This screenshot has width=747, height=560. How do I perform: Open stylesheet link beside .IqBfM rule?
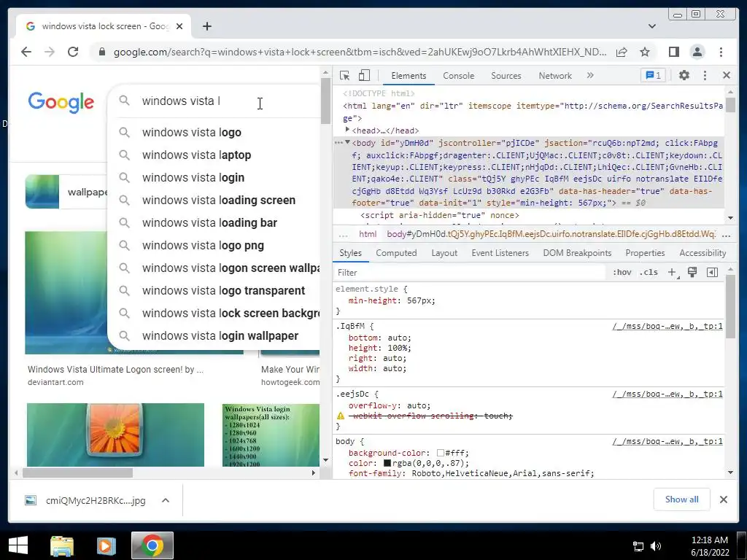click(667, 326)
